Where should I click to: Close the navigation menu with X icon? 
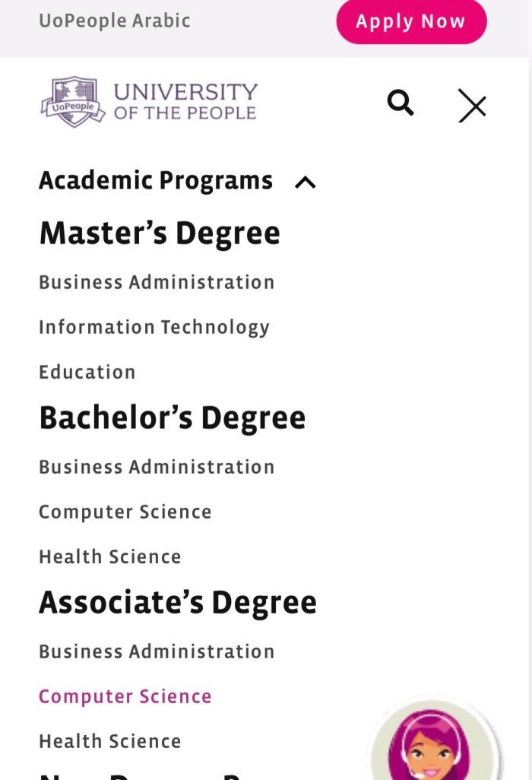click(x=472, y=105)
